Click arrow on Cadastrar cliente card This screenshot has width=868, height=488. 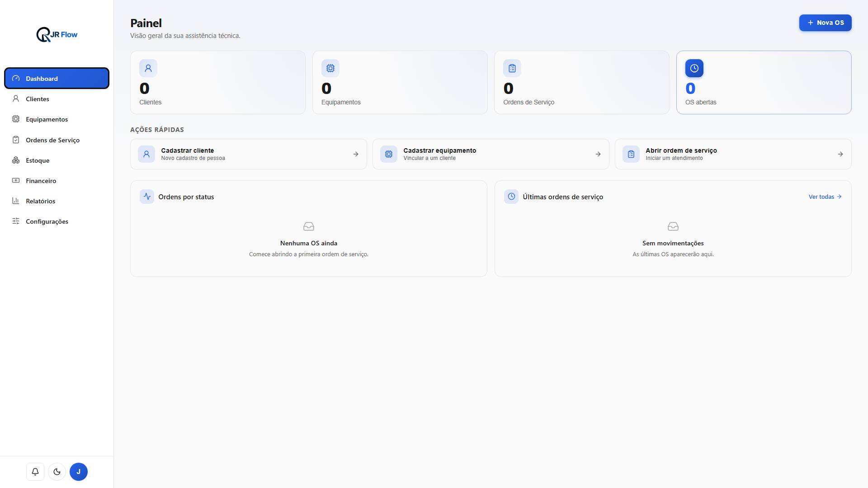(x=356, y=154)
